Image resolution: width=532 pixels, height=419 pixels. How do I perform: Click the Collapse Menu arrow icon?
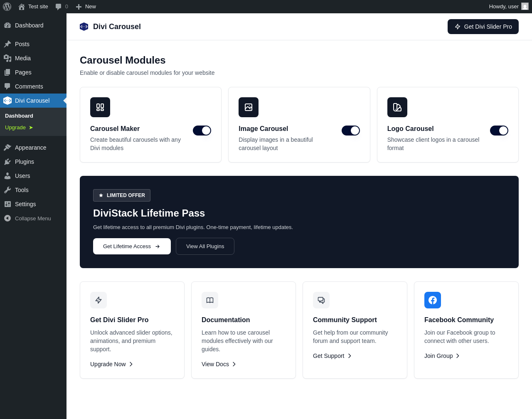[x=7, y=218]
